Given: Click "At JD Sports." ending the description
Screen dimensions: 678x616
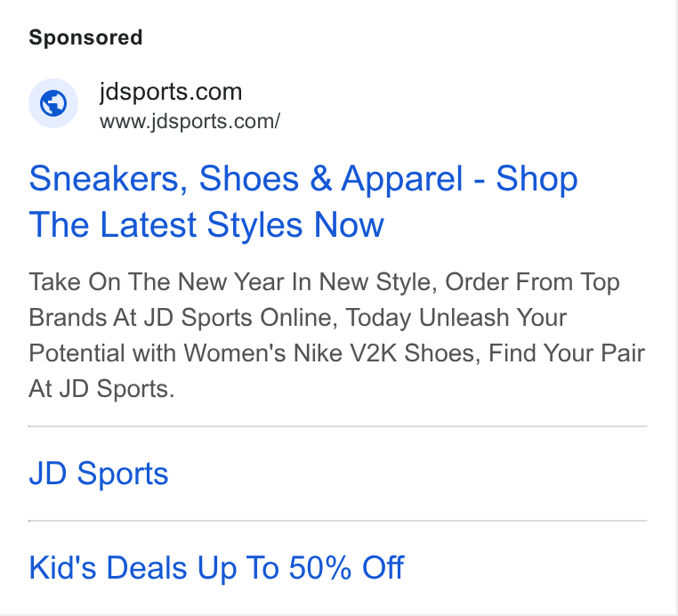Looking at the screenshot, I should (101, 388).
